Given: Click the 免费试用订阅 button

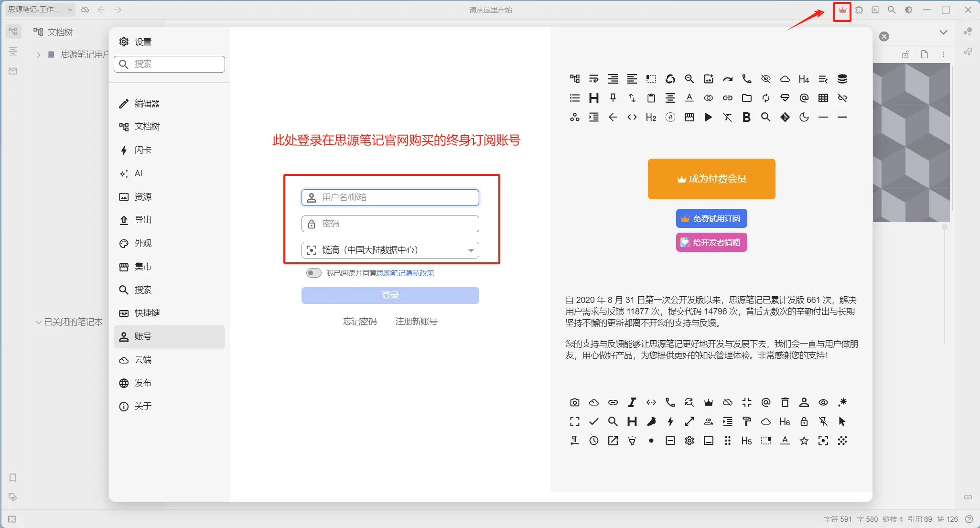Looking at the screenshot, I should [711, 218].
